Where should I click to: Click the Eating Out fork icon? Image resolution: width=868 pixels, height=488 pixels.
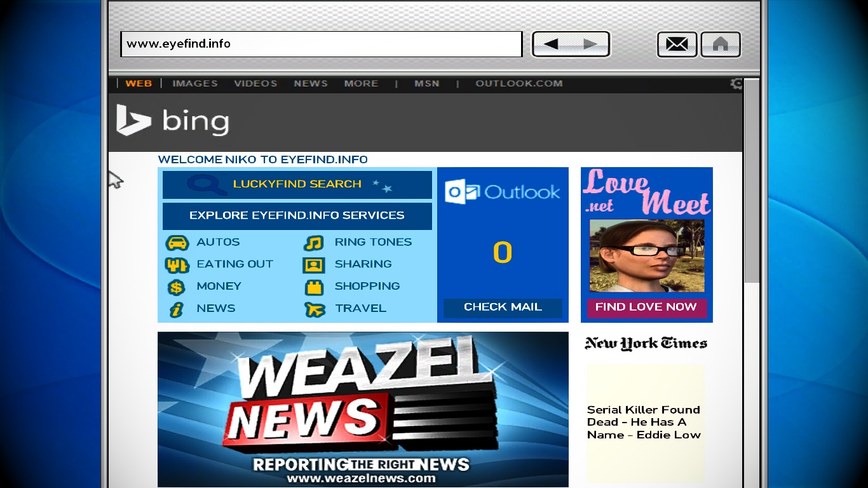(177, 265)
